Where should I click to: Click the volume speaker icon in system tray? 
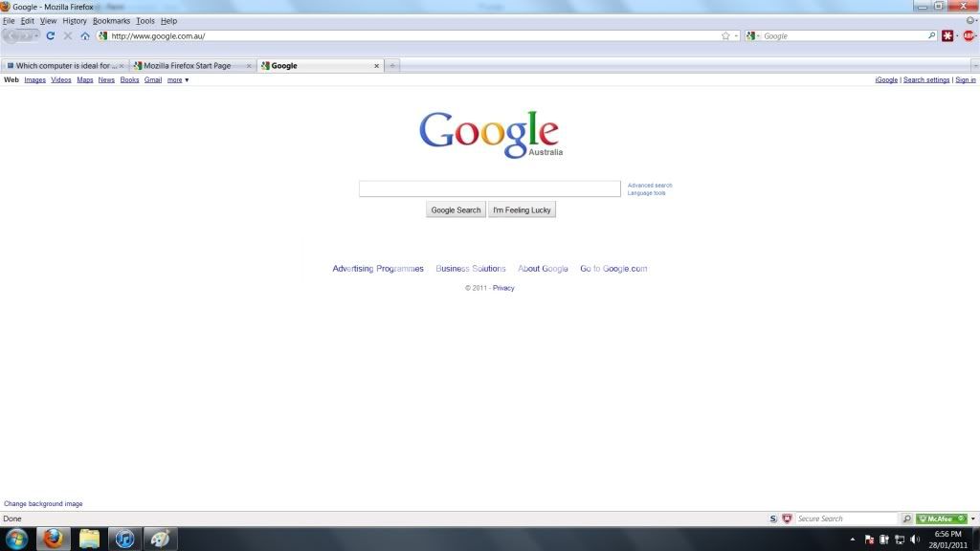pyautogui.click(x=915, y=540)
